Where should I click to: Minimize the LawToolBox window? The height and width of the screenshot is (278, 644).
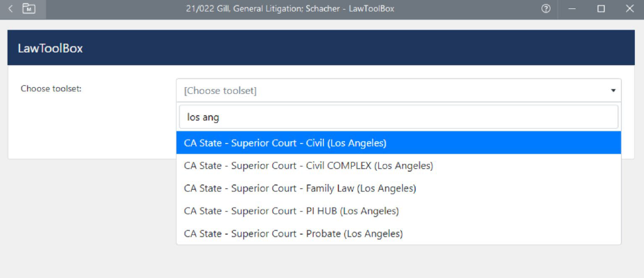pyautogui.click(x=573, y=8)
